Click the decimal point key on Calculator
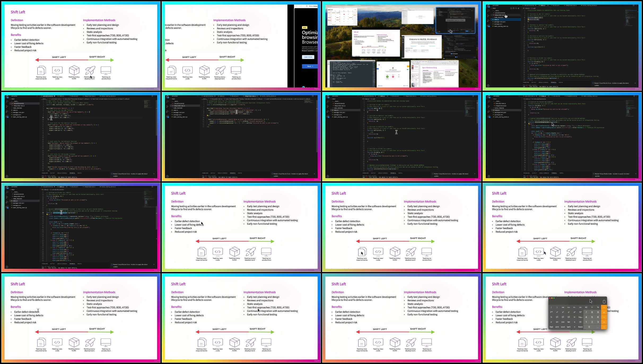This screenshot has width=643, height=364. click(x=598, y=327)
